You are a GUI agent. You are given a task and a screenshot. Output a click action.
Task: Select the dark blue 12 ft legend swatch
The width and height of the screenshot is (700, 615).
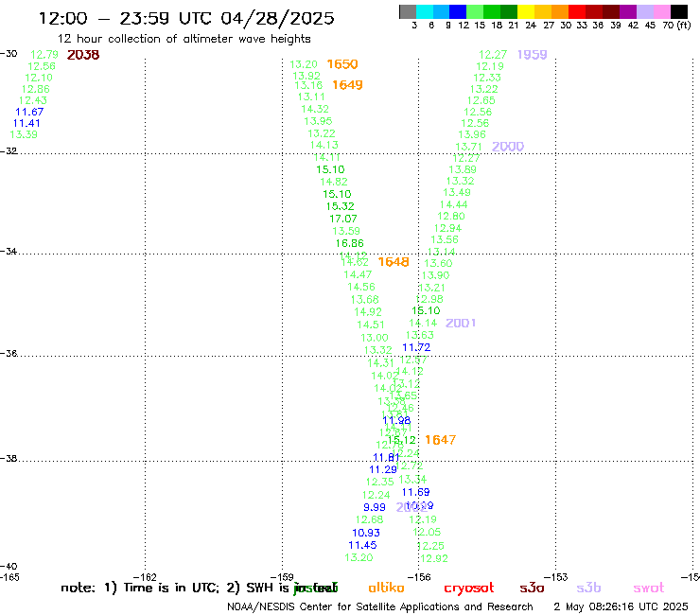point(458,11)
